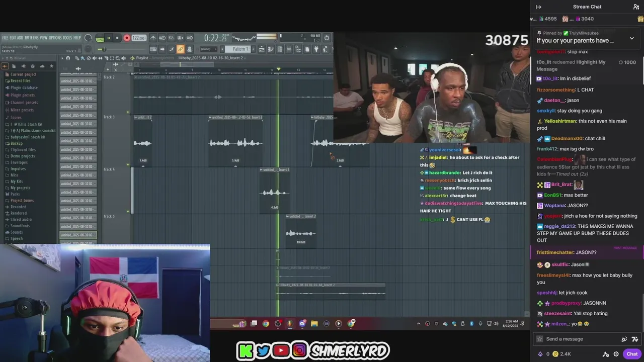Open chat settings gear icon

click(x=616, y=354)
